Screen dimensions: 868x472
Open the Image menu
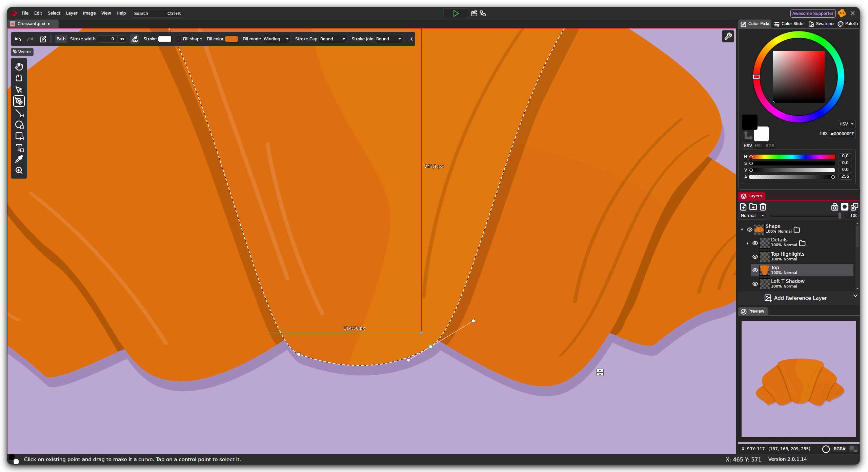[89, 13]
